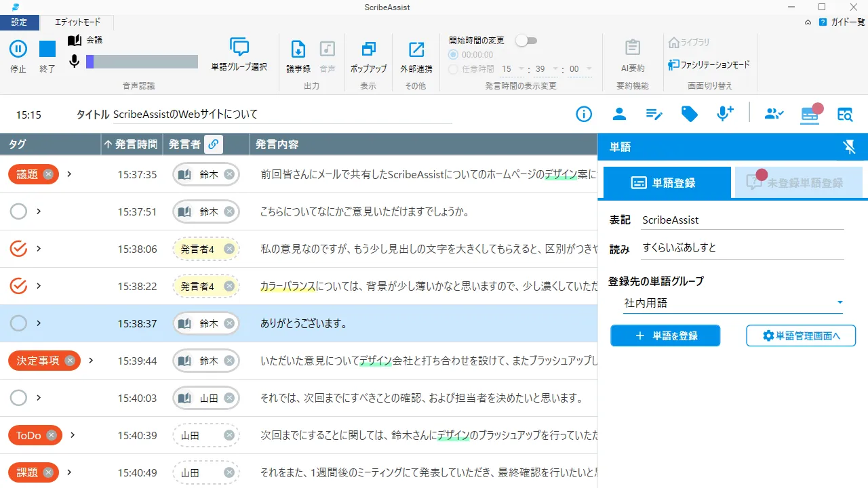The width and height of the screenshot is (868, 488).
Task: Select 任意時間 radio option
Action: click(x=453, y=68)
